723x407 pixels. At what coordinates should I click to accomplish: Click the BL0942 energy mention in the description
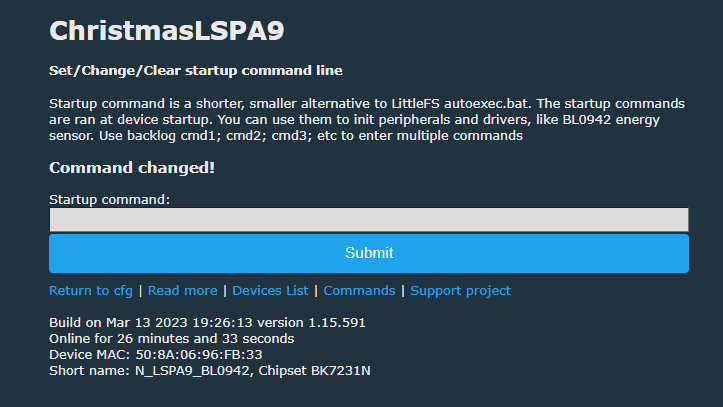tap(611, 119)
